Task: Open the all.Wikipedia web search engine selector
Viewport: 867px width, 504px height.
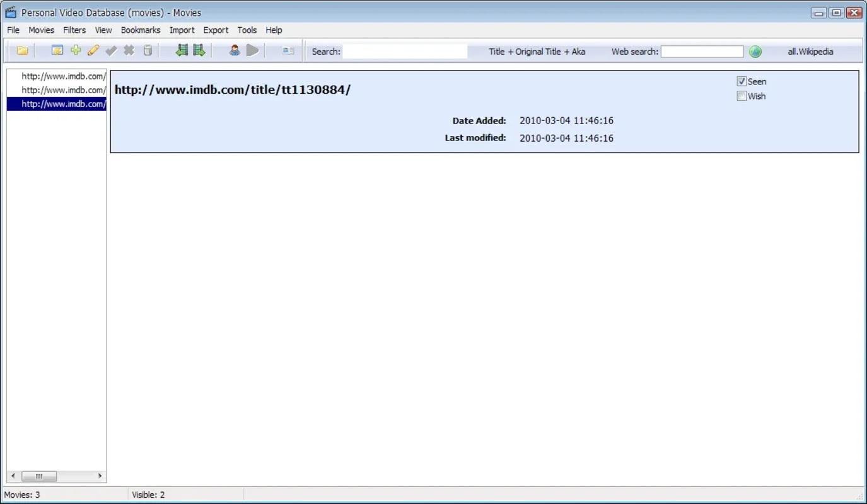Action: point(810,52)
